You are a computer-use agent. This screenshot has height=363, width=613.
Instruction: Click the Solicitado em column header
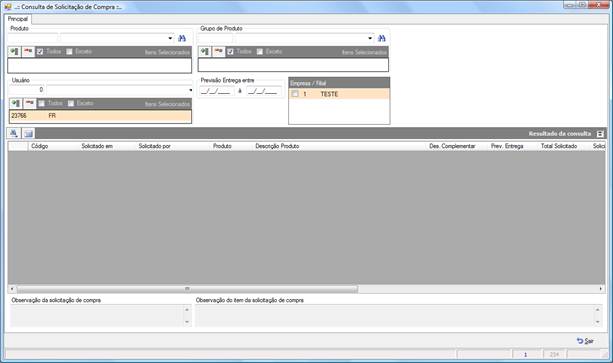pyautogui.click(x=97, y=146)
